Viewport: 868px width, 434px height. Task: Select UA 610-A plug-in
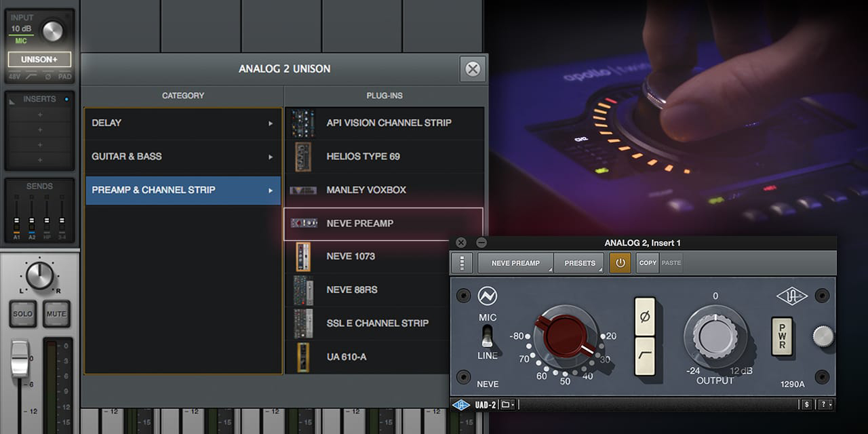(x=367, y=357)
